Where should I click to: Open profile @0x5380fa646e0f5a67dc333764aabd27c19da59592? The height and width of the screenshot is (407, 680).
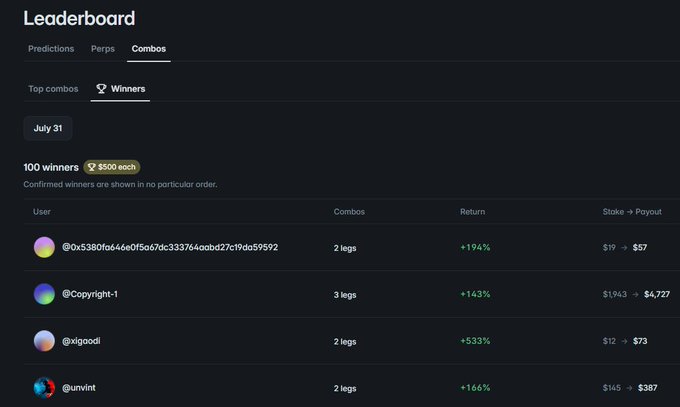point(170,247)
